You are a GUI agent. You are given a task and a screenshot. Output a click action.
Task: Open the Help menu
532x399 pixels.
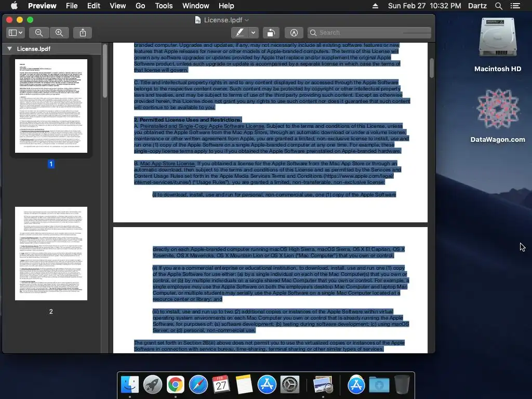click(227, 6)
